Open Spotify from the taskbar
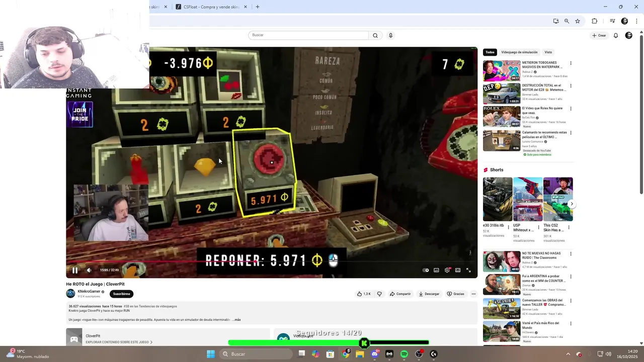This screenshot has width=644, height=362. 404,354
